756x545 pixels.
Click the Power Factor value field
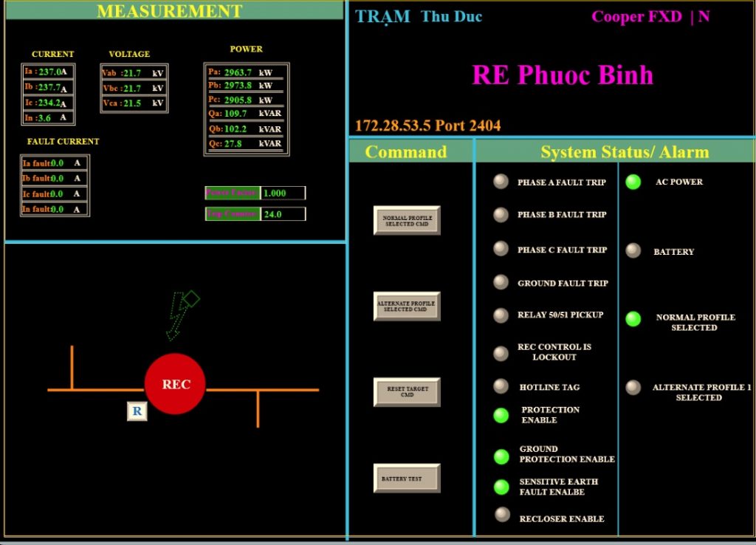tap(283, 193)
